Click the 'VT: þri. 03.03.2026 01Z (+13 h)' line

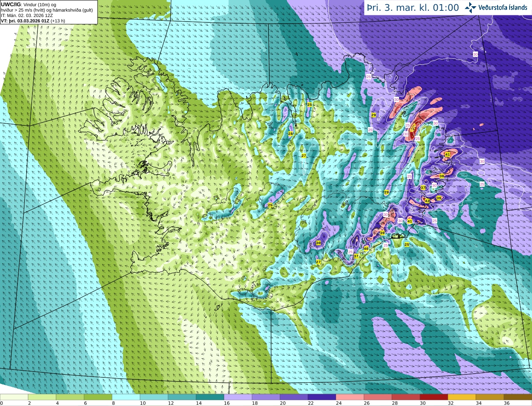(33, 21)
